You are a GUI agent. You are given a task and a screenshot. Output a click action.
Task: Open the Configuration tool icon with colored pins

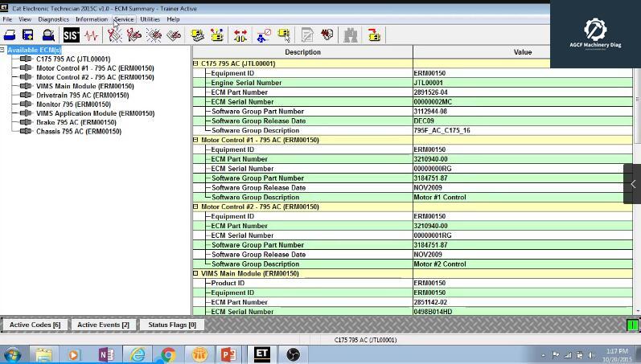point(217,35)
